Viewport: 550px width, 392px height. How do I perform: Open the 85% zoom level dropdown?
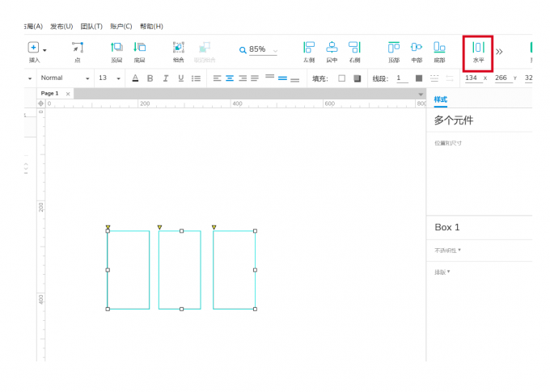click(275, 51)
